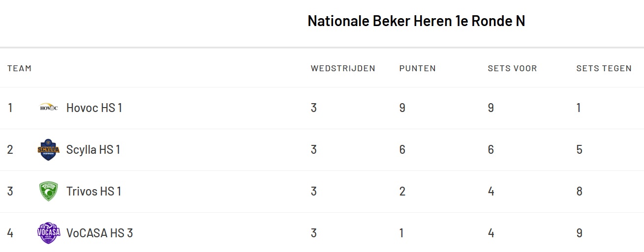Click the purple VoCASA team logo
644x252 pixels.
pos(49,233)
